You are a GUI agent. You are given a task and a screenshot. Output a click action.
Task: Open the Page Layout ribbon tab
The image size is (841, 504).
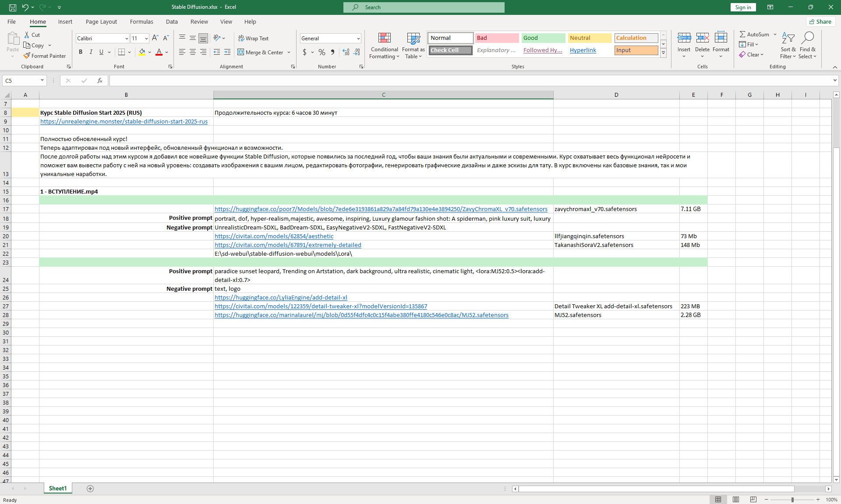point(101,21)
